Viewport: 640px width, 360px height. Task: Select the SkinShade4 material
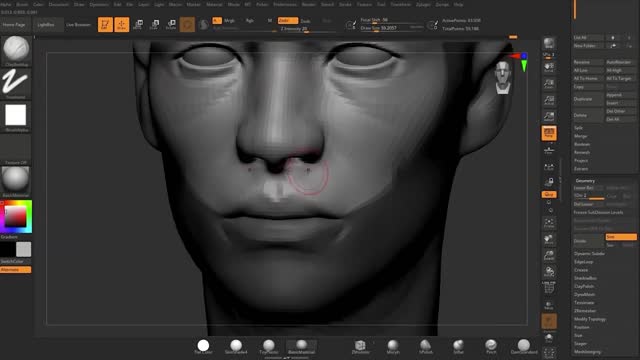coord(236,347)
